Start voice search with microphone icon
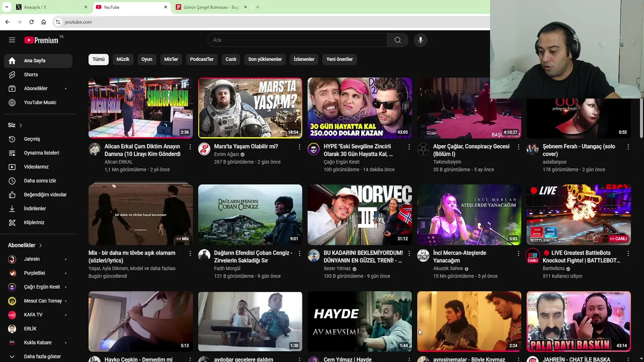The width and height of the screenshot is (644, 362). 421,40
